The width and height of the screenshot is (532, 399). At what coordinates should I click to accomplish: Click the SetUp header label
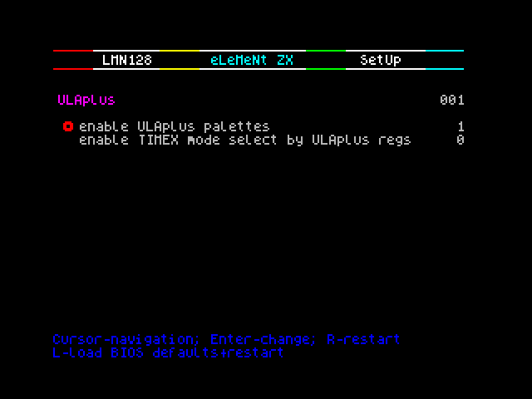(381, 60)
